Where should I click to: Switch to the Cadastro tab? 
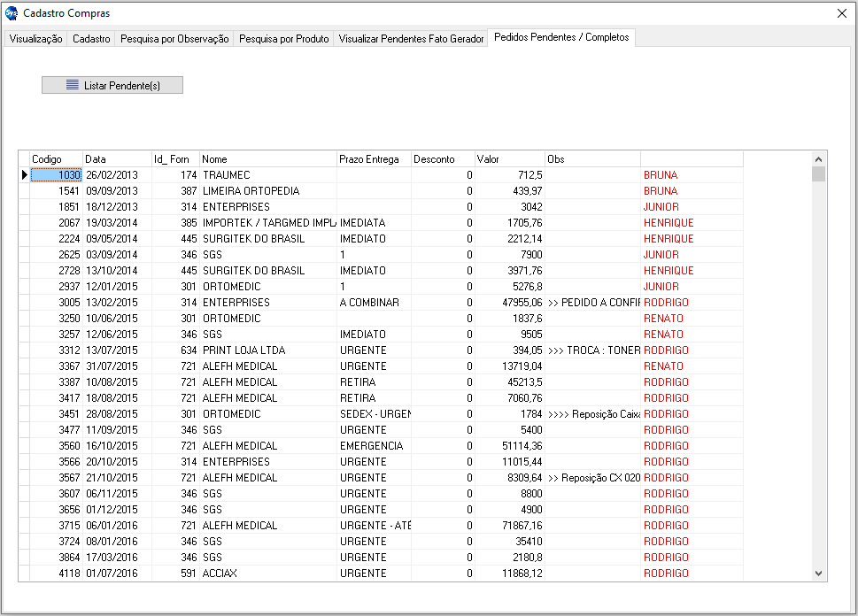91,39
